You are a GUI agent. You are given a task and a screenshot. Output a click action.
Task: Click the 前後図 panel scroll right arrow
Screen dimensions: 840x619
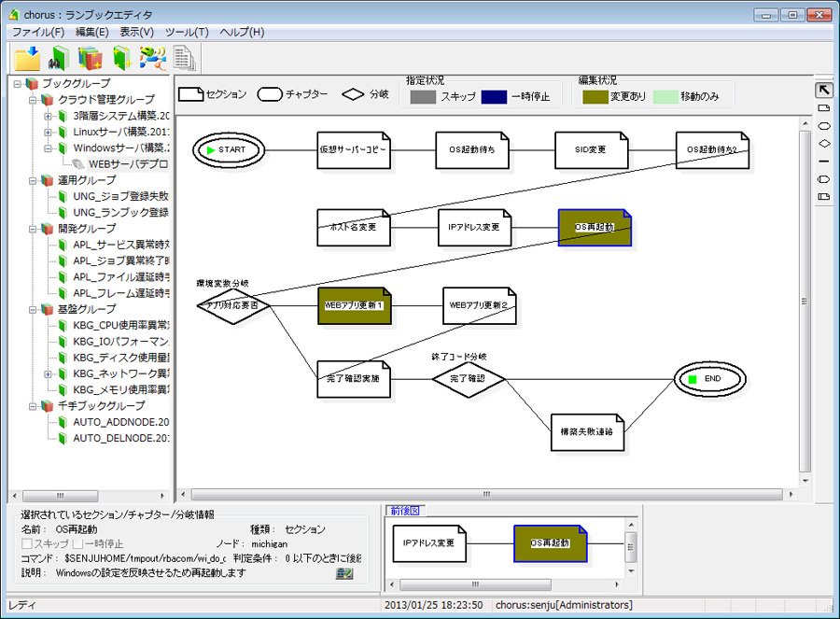[617, 584]
